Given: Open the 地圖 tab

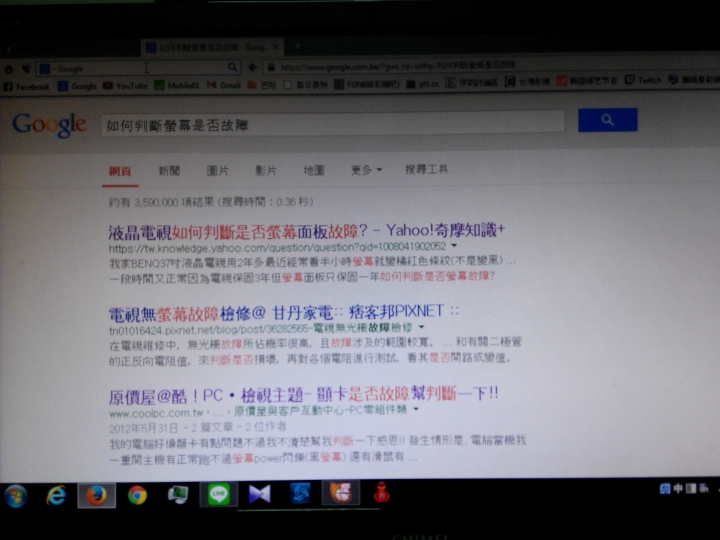Looking at the screenshot, I should click(x=314, y=170).
